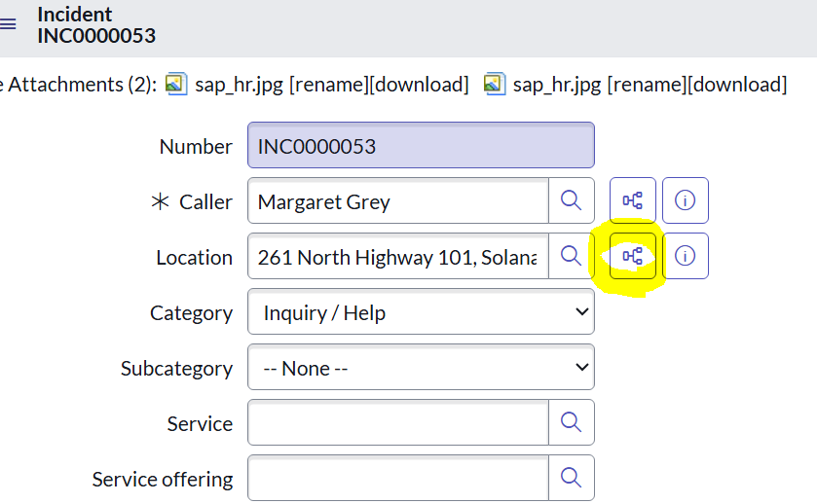Open first sap_hr.jpg file name link
Image resolution: width=817 pixels, height=504 pixels.
coord(240,85)
